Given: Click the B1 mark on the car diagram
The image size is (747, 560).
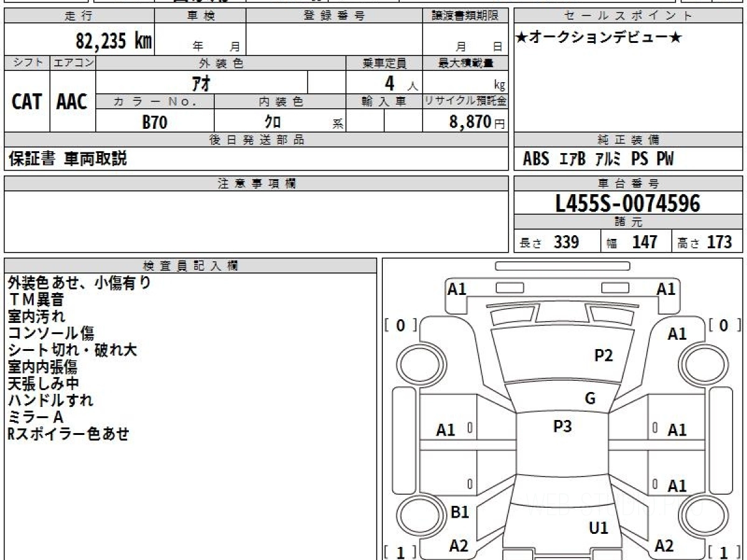Looking at the screenshot, I should coord(459,512).
